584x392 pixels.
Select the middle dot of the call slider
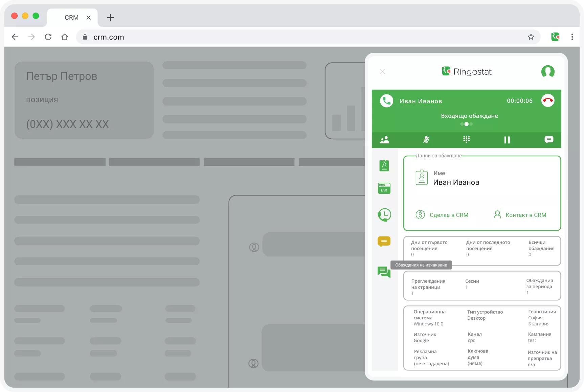[467, 124]
